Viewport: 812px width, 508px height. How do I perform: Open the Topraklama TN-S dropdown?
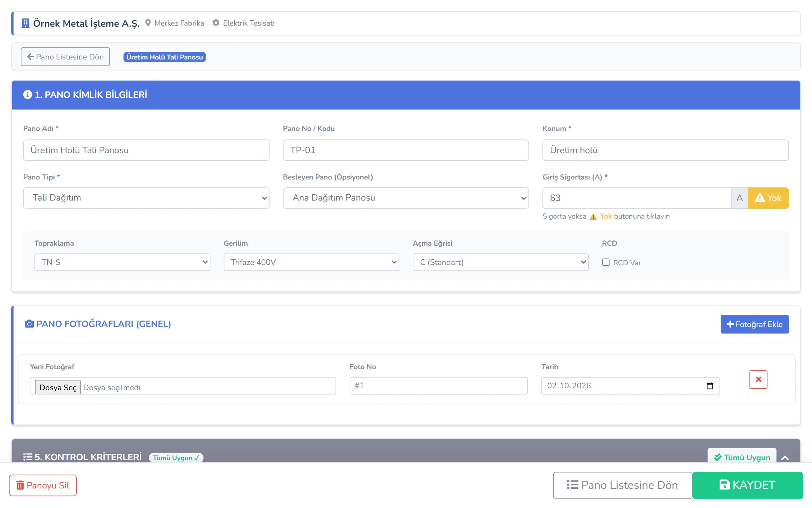click(x=122, y=262)
